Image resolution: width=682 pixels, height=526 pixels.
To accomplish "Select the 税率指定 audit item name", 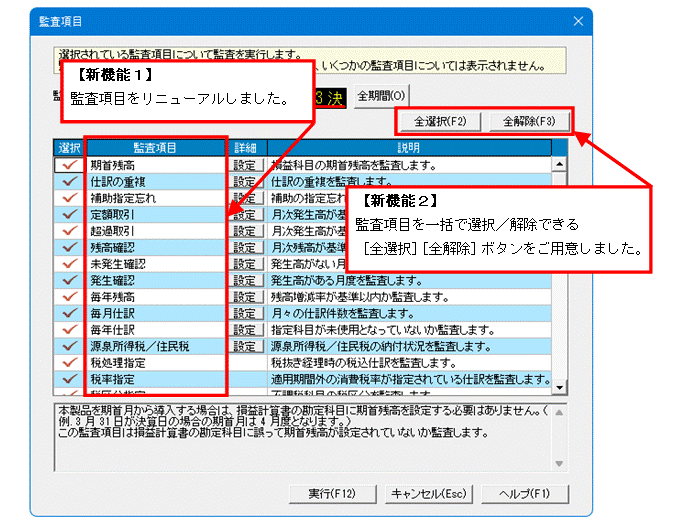I will 113,379.
